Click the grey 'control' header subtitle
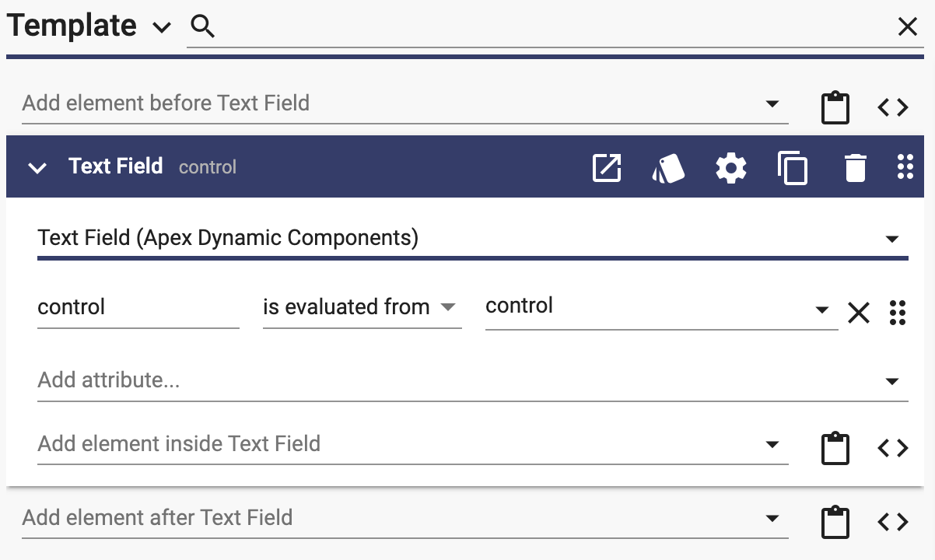This screenshot has width=935, height=560. [208, 167]
